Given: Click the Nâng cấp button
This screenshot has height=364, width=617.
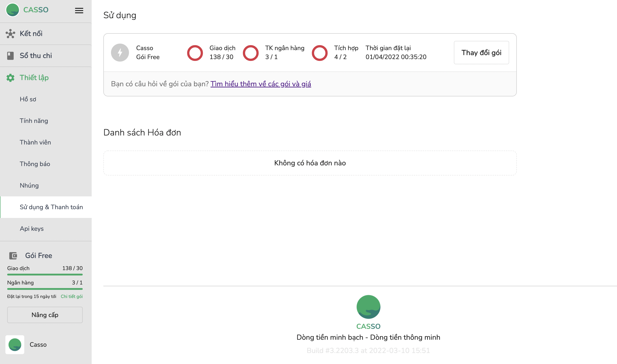Looking at the screenshot, I should [45, 315].
